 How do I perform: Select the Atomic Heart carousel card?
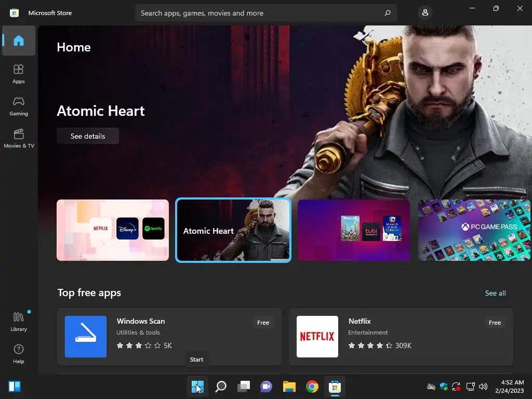233,230
